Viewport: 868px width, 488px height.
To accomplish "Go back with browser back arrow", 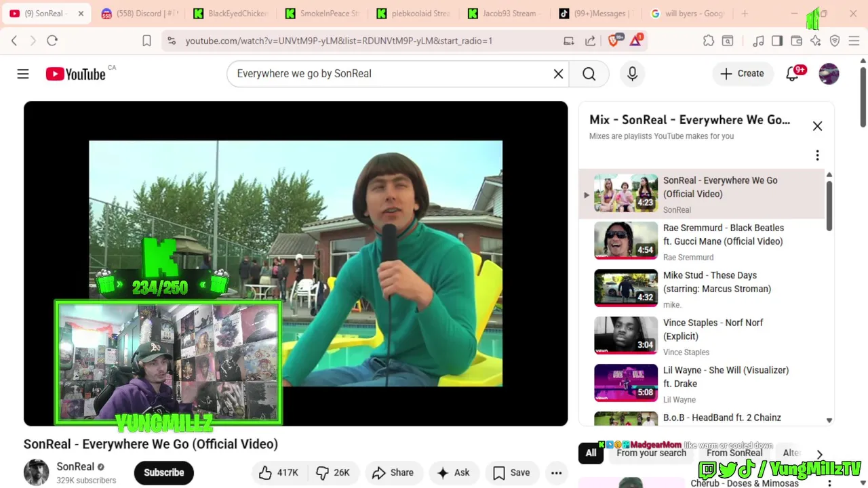I will [14, 41].
